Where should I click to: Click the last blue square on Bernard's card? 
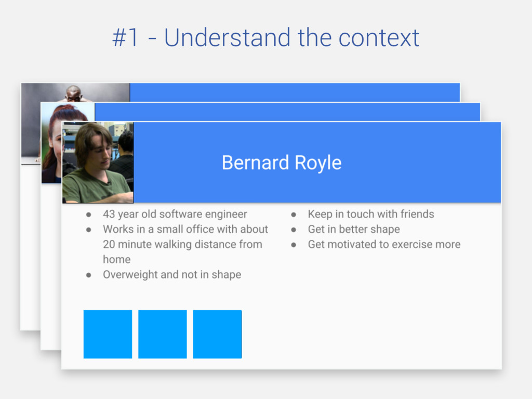(x=218, y=334)
